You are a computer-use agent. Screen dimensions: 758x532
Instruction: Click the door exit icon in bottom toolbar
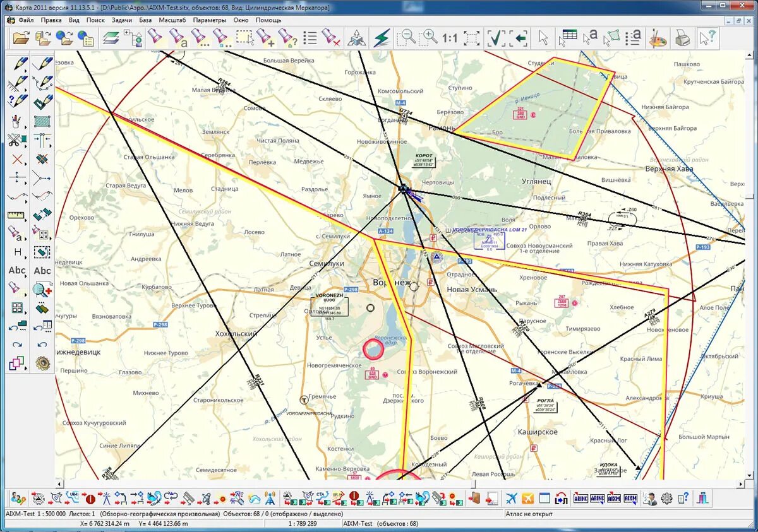pyautogui.click(x=475, y=499)
